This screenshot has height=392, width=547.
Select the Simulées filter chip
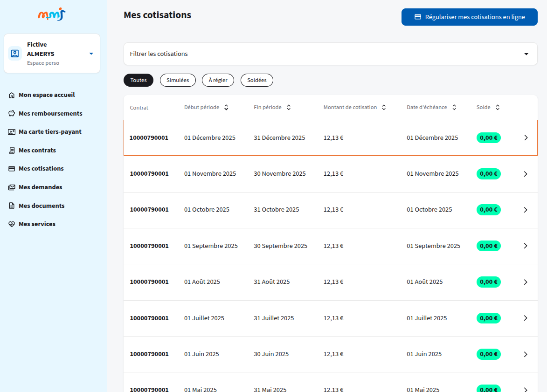click(x=178, y=80)
